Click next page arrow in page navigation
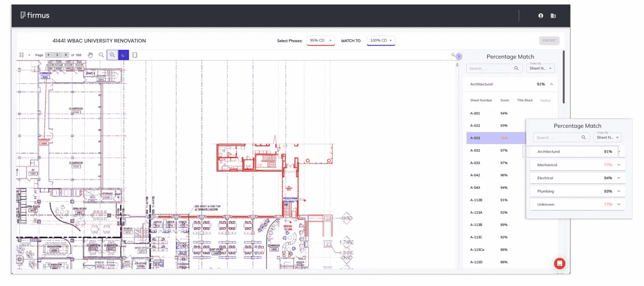The height and width of the screenshot is (286, 644). (65, 55)
